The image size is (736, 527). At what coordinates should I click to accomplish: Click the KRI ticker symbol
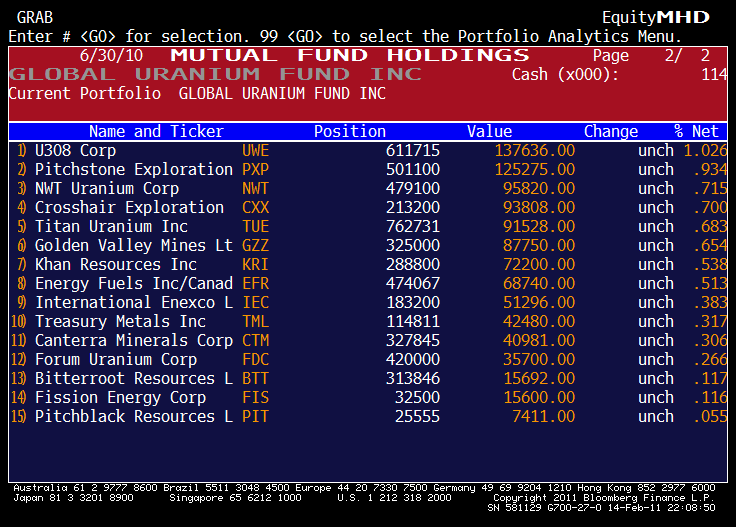point(255,265)
